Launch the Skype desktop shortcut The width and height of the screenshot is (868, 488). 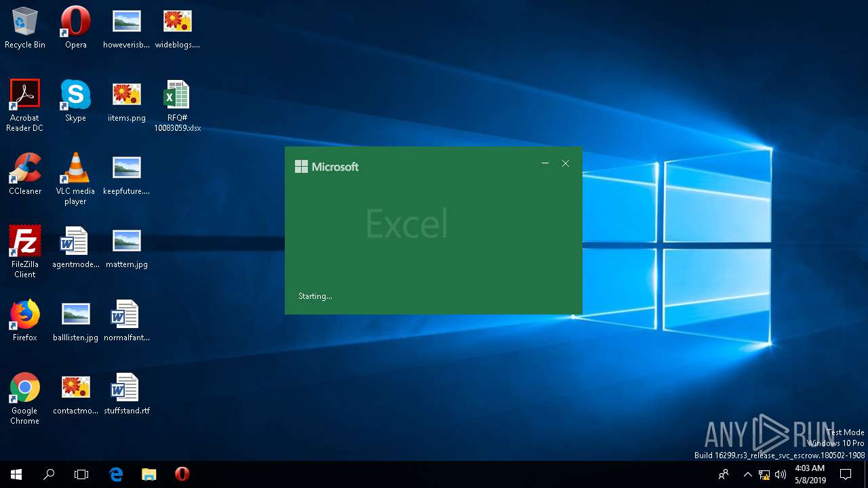pyautogui.click(x=75, y=101)
